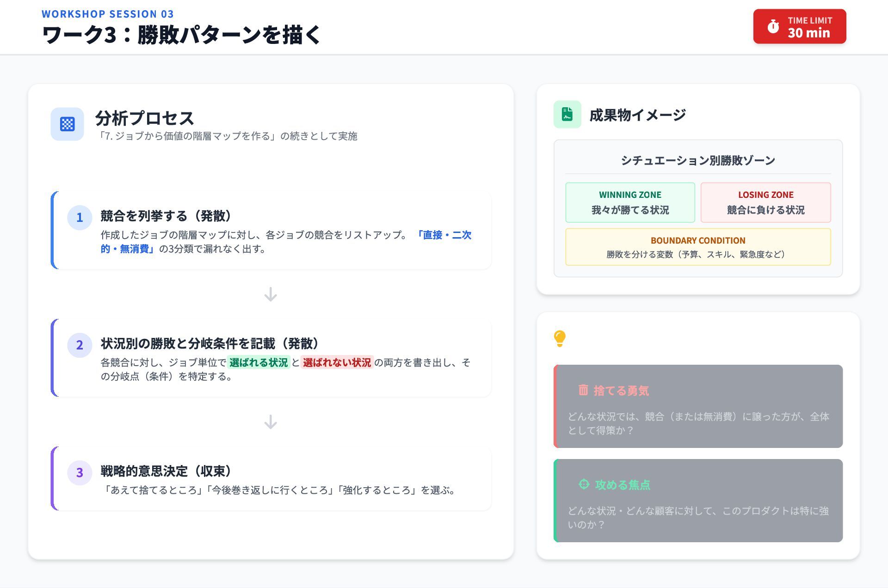The image size is (888, 588).
Task: Click the blue 「直接・二次的・無消費」 link text
Action: pos(443,235)
